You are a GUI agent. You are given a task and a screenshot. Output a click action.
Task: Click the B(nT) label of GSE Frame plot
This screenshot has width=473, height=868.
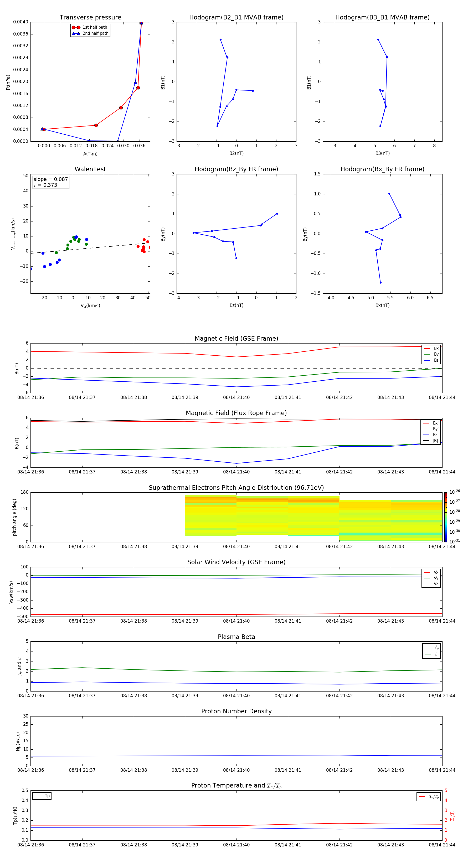(17, 369)
